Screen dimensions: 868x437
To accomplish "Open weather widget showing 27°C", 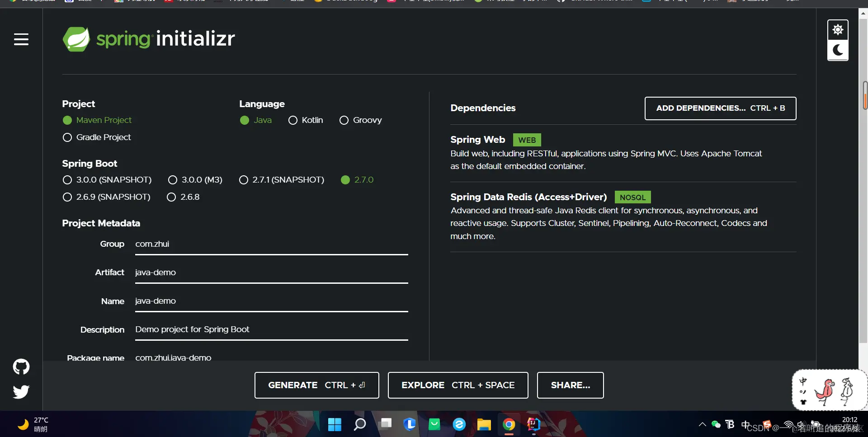I will pos(33,424).
